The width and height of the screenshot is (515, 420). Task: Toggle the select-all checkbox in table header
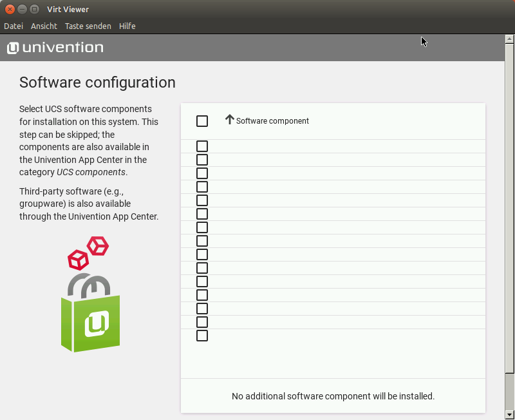[x=202, y=121]
